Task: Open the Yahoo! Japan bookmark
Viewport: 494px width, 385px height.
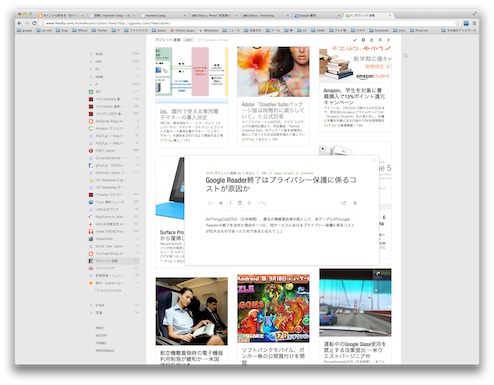Action: (183, 30)
